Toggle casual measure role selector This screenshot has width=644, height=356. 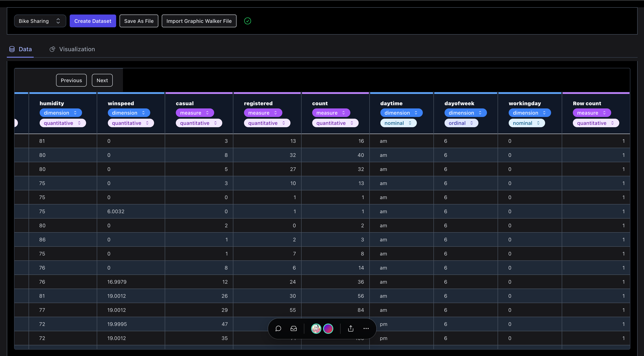[x=195, y=113]
